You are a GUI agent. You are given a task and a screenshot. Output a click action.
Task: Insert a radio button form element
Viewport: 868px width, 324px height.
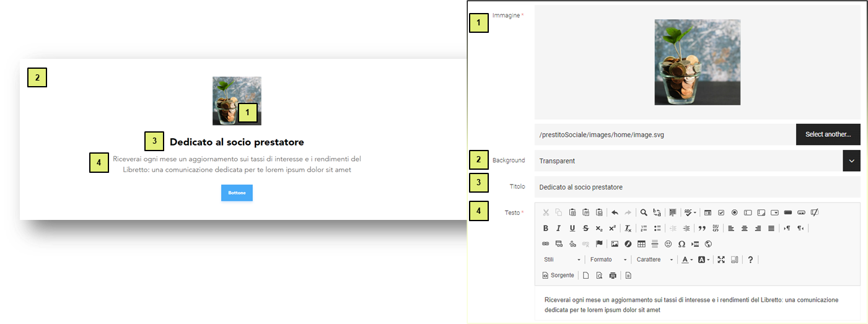(x=734, y=212)
